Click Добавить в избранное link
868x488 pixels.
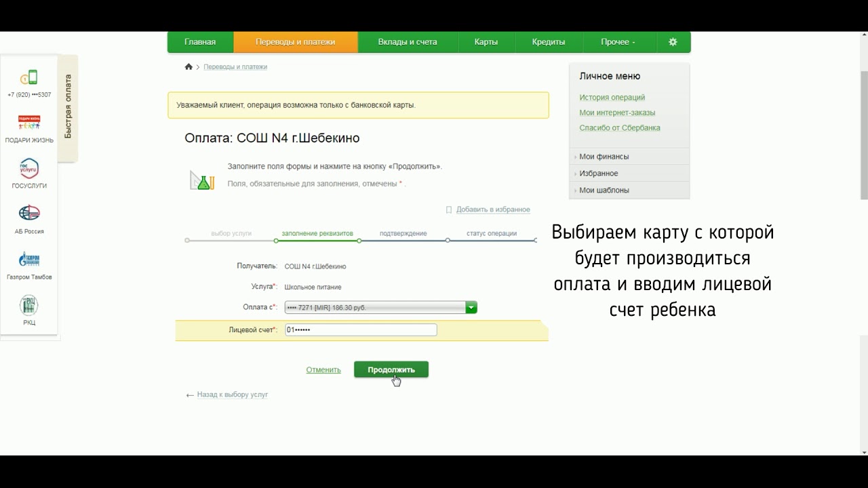click(x=493, y=209)
